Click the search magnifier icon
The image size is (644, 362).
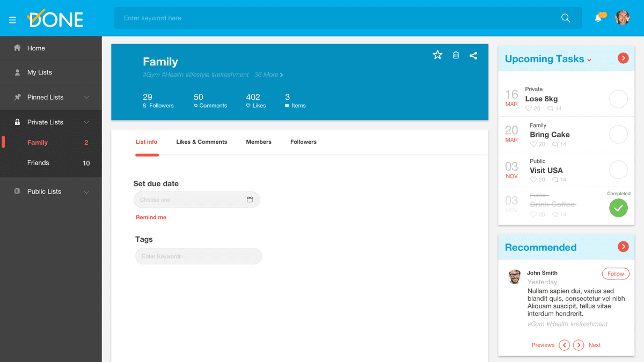point(566,18)
